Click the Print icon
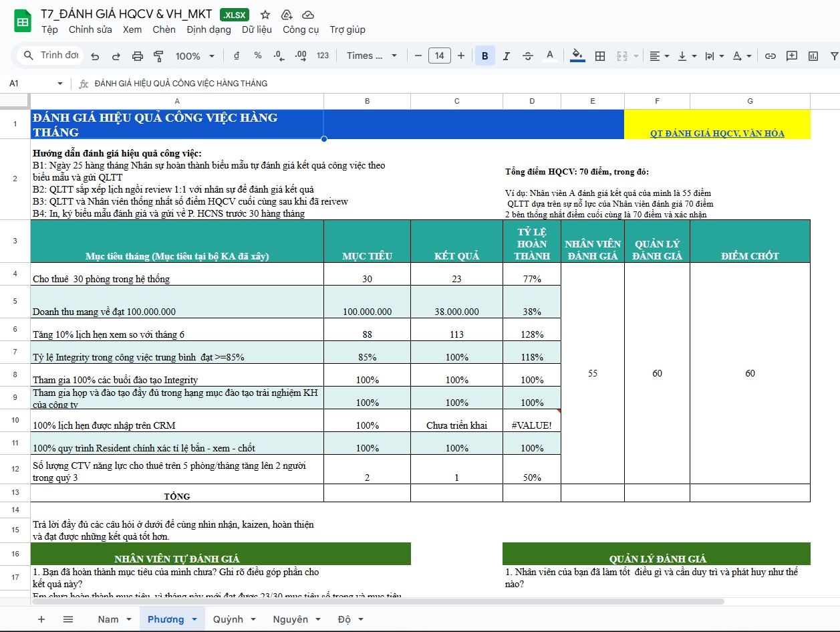The height and width of the screenshot is (632, 840). click(x=138, y=56)
